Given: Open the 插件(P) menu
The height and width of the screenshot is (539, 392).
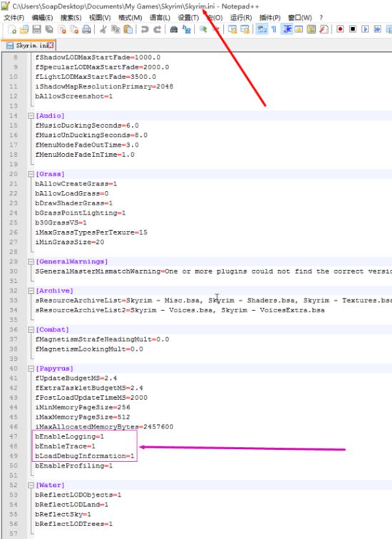Looking at the screenshot, I should pyautogui.click(x=269, y=18).
